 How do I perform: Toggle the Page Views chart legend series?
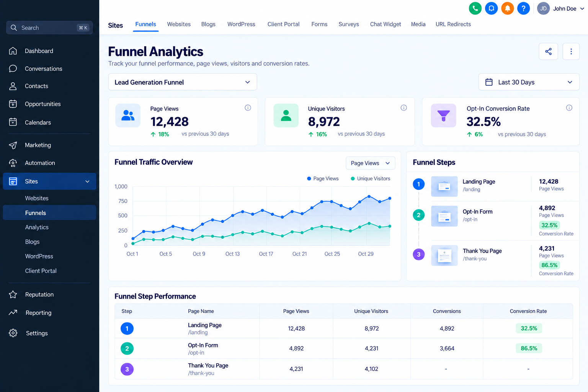click(323, 179)
